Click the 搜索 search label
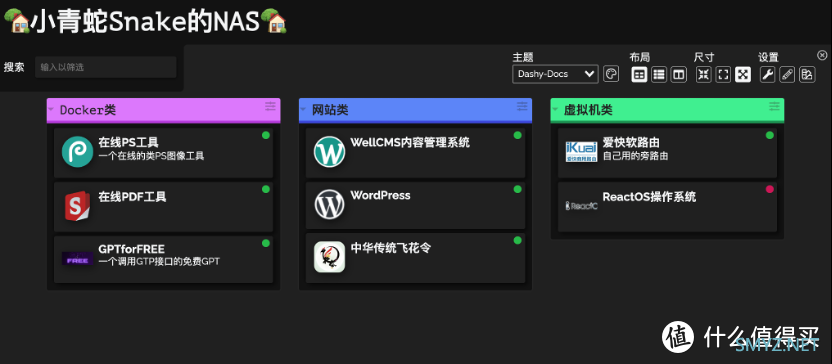This screenshot has height=364, width=832. pos(14,67)
